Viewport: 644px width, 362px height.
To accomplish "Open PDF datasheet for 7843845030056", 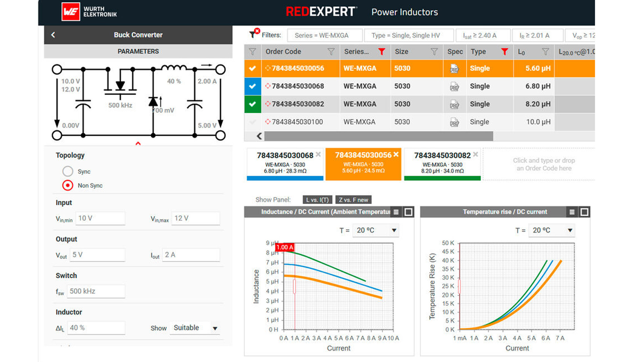I will 454,68.
